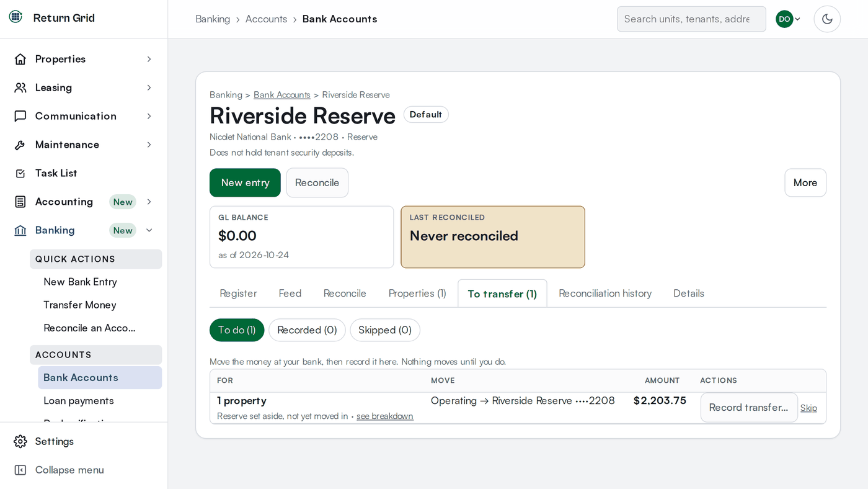Expand the Communication sidebar chevron

(149, 116)
